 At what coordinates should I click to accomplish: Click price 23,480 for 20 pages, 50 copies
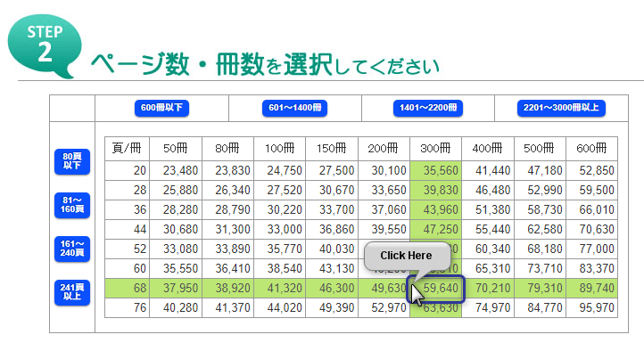tap(176, 171)
